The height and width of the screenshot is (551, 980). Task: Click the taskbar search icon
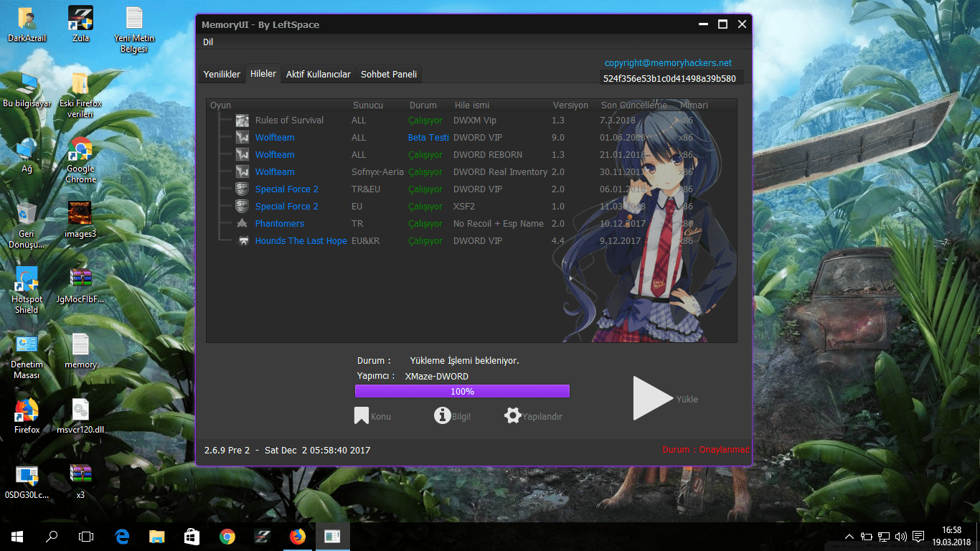52,536
